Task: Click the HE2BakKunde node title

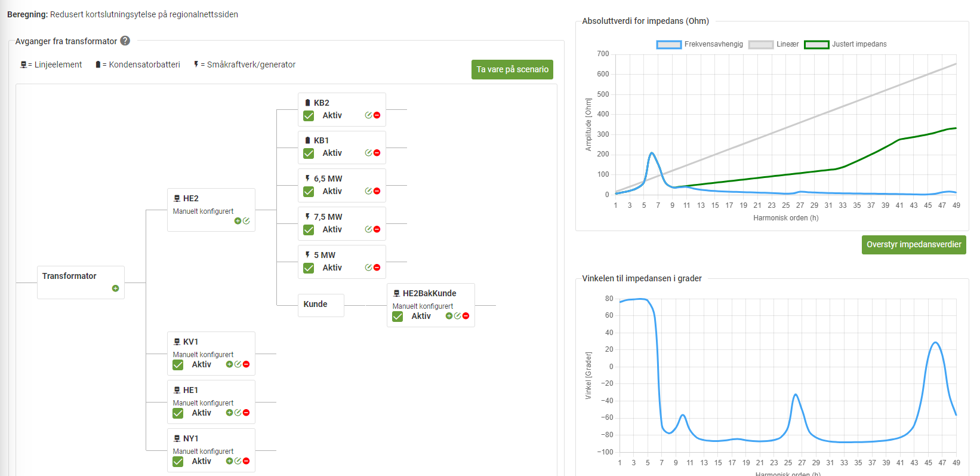Action: point(429,293)
